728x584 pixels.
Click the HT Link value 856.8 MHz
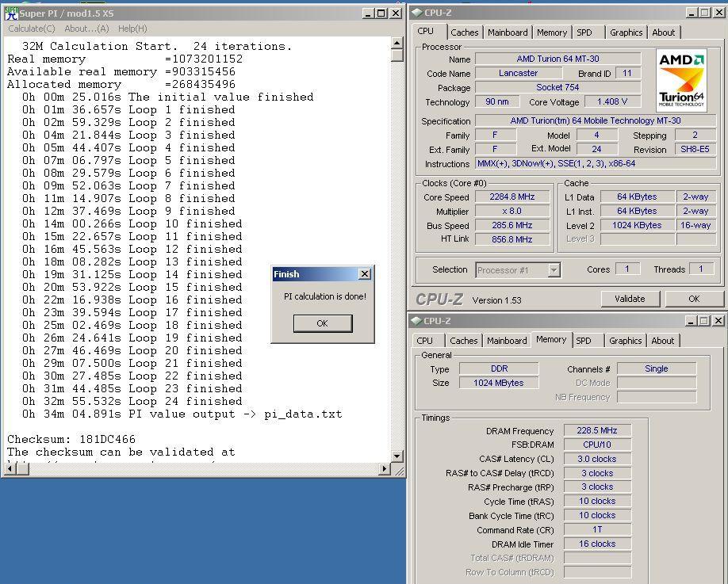[512, 239]
